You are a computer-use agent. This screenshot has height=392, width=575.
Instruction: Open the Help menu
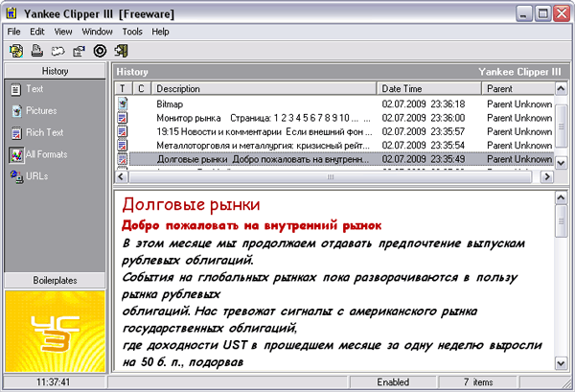(160, 32)
